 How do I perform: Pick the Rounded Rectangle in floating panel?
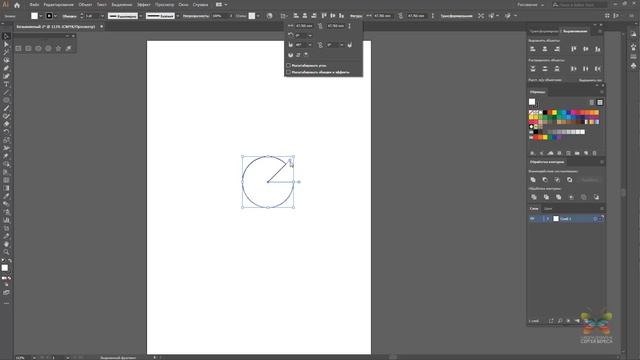[28, 48]
